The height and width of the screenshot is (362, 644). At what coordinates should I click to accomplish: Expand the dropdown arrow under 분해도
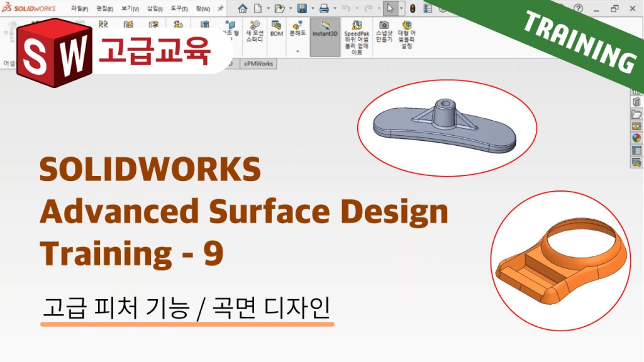[x=297, y=52]
